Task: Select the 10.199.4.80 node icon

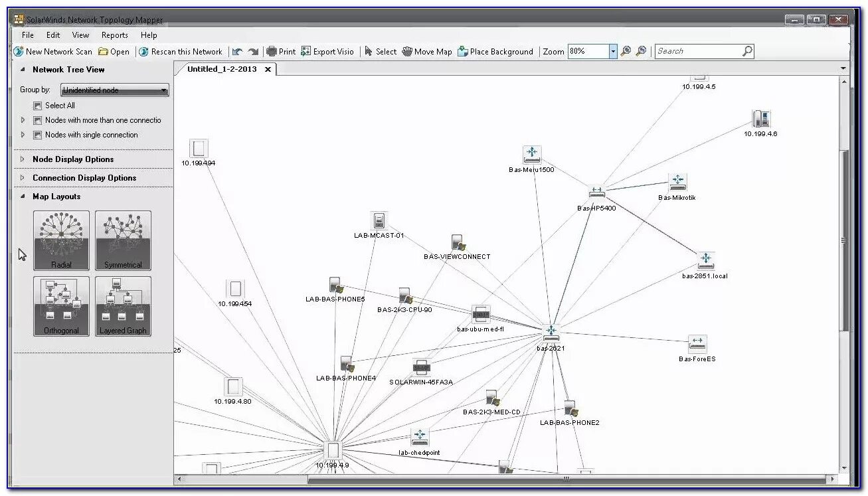Action: 232,386
